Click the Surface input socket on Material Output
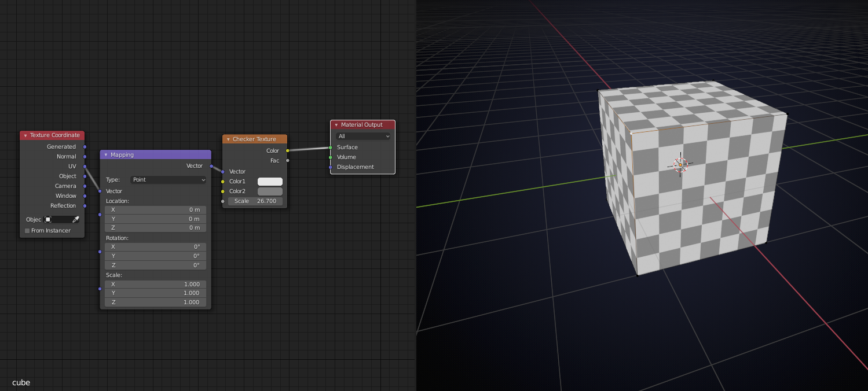Image resolution: width=868 pixels, height=391 pixels. coord(330,147)
